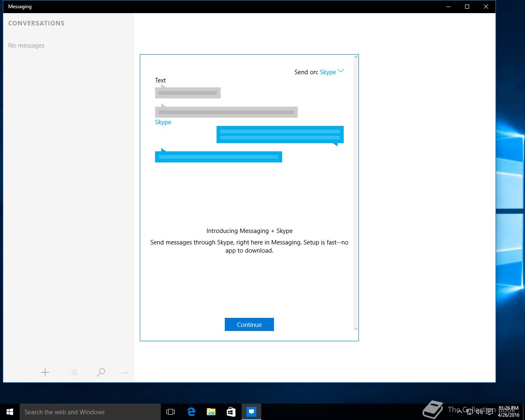Expand the Send on Skype dropdown chevron
Viewport: 525px width, 420px height.
(340, 71)
